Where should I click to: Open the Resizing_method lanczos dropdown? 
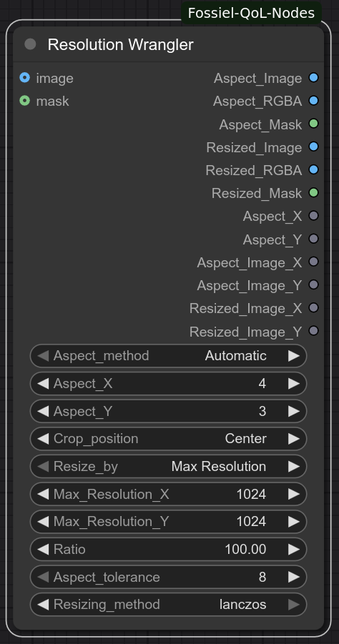(169, 605)
